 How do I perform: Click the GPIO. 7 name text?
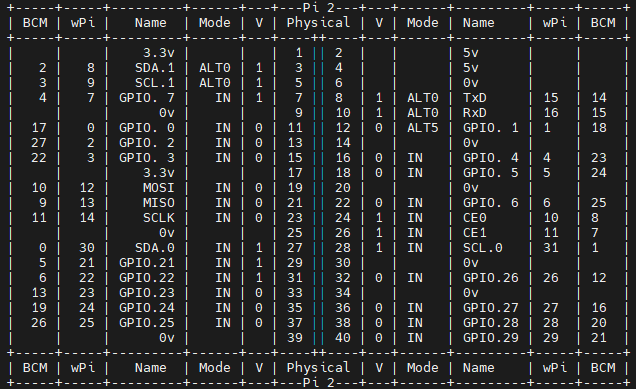pyautogui.click(x=146, y=98)
